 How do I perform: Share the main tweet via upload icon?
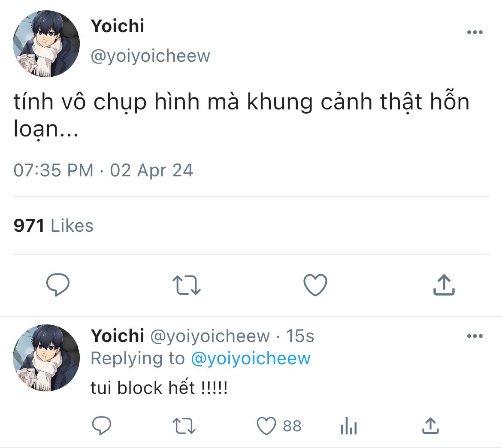point(444,285)
